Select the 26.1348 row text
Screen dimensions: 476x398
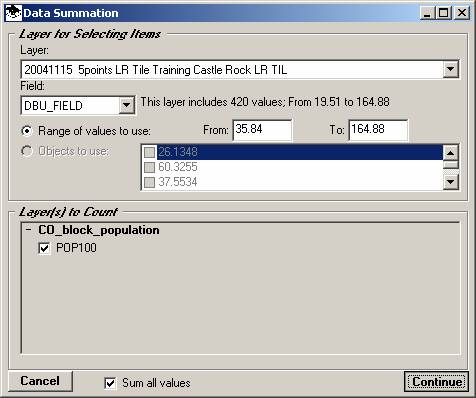[178, 152]
